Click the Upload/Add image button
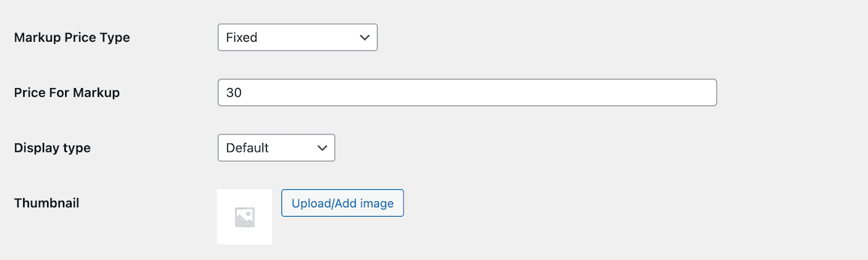Screen dimensions: 868x260 click(x=342, y=203)
